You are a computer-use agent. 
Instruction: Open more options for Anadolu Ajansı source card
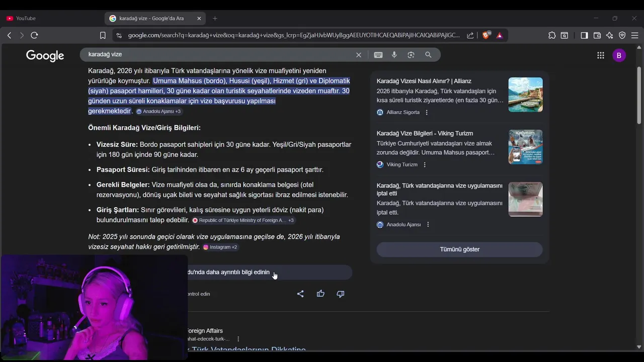point(428,224)
